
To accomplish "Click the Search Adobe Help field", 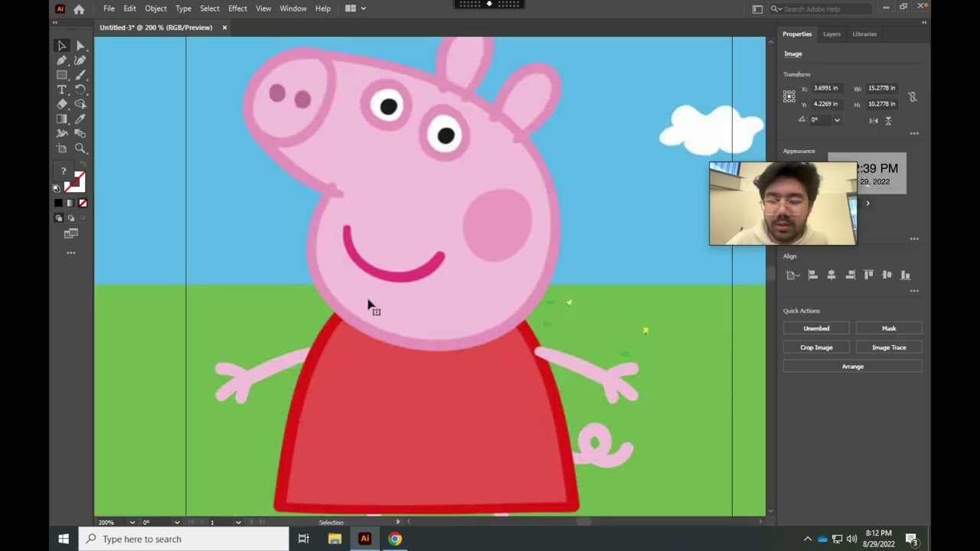I will point(821,8).
